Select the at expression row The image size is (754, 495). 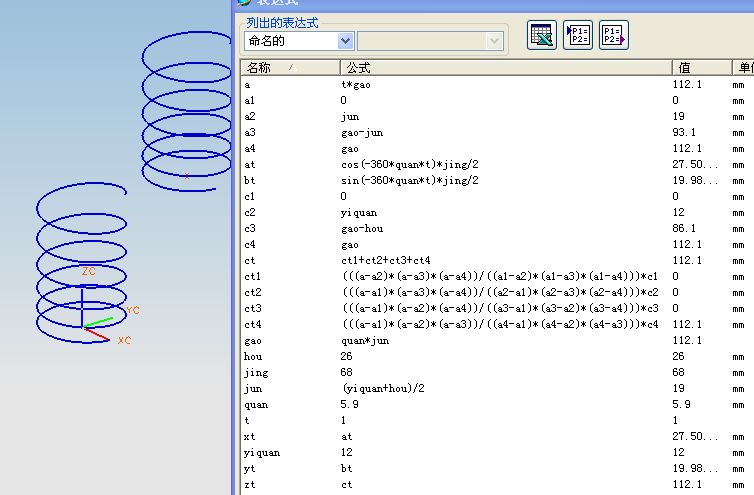pyautogui.click(x=497, y=165)
